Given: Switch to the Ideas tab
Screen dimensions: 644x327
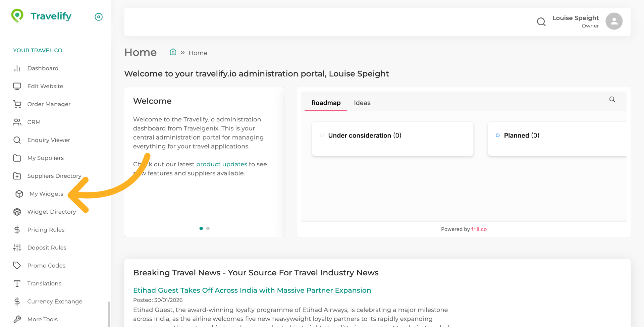Looking at the screenshot, I should (x=362, y=103).
